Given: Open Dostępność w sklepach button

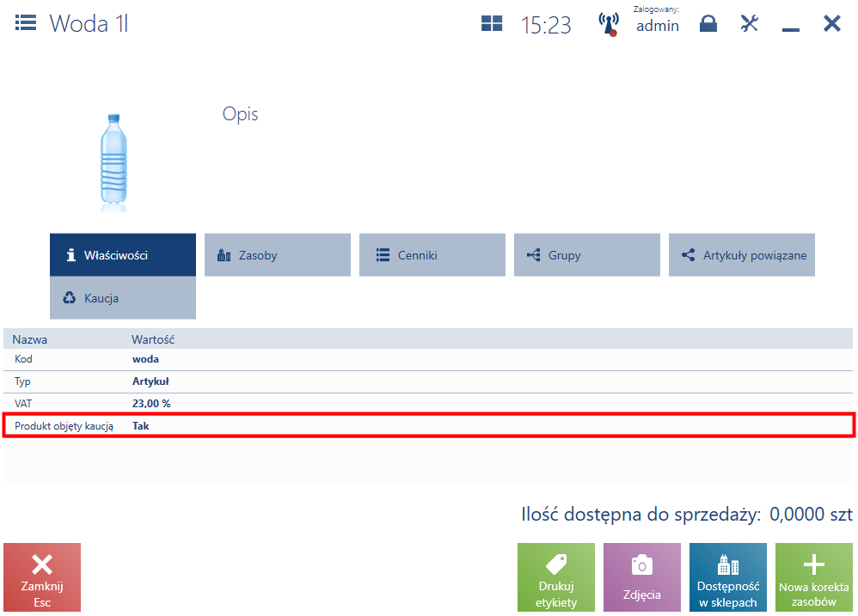Looking at the screenshot, I should pos(728,577).
